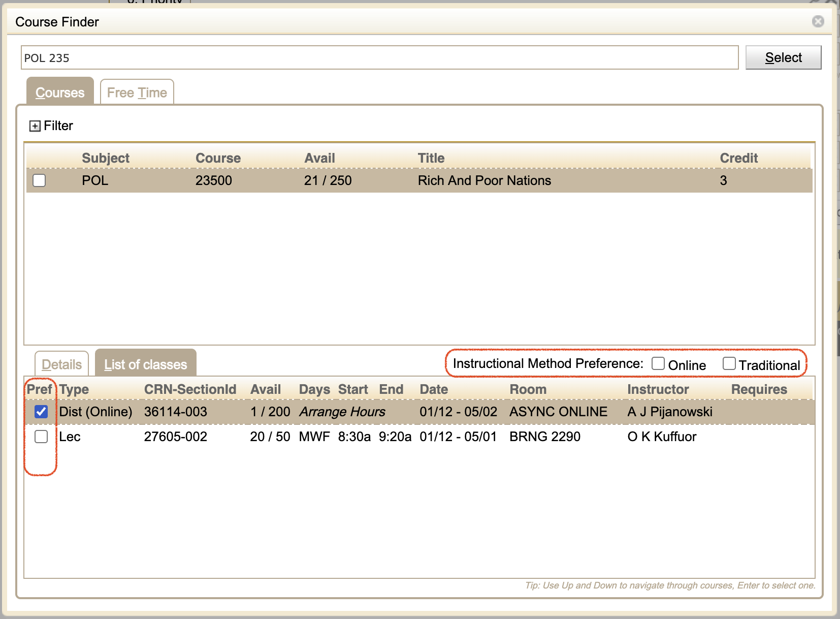Enable the Traditional instructional method preference

(730, 363)
